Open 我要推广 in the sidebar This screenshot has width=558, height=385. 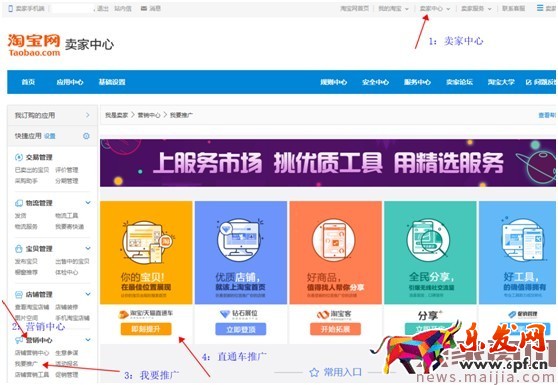(26, 364)
